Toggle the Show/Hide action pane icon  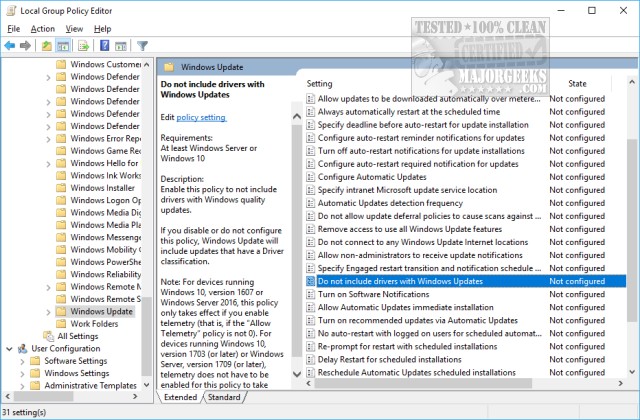(121, 46)
